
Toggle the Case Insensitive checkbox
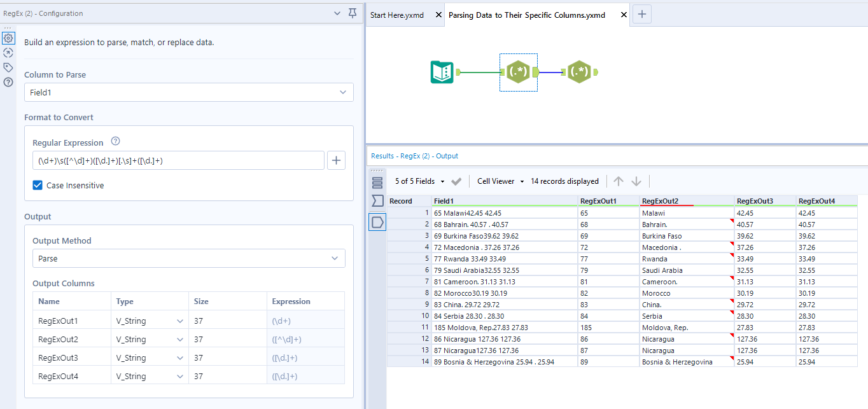[x=38, y=186]
